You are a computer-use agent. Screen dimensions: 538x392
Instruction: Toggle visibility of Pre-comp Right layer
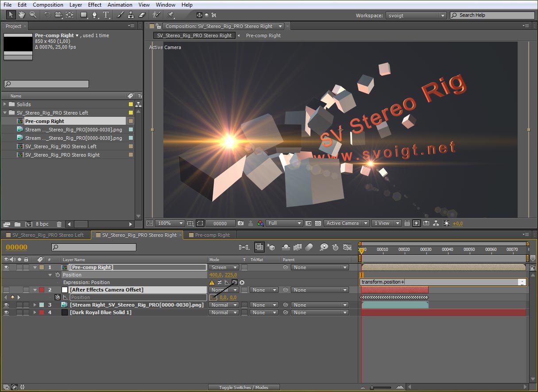click(x=6, y=267)
